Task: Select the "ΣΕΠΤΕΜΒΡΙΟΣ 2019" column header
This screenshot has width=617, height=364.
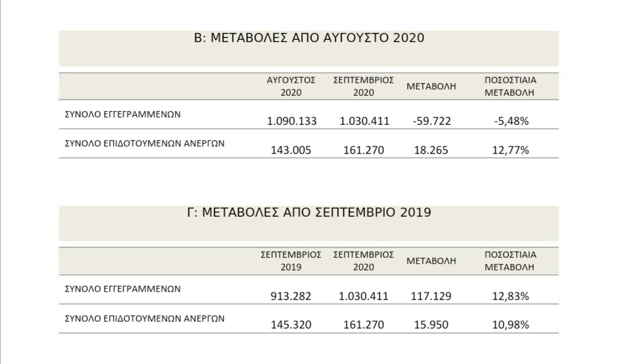Action: (x=291, y=260)
